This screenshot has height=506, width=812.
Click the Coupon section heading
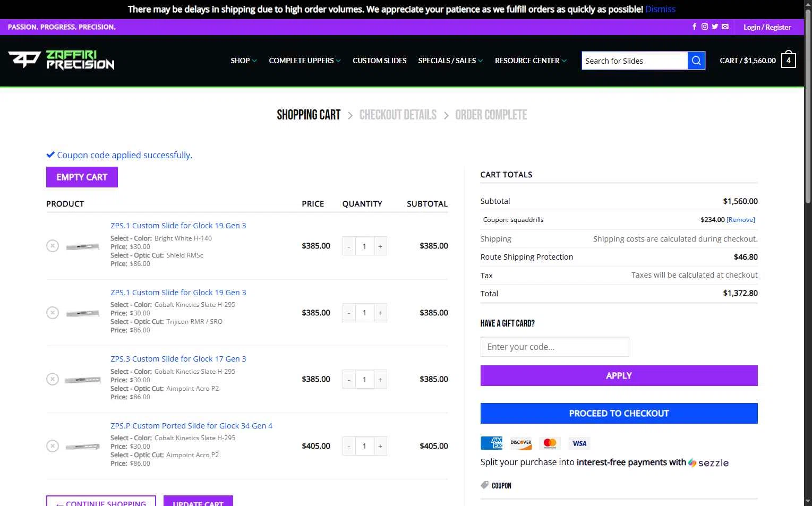(501, 485)
